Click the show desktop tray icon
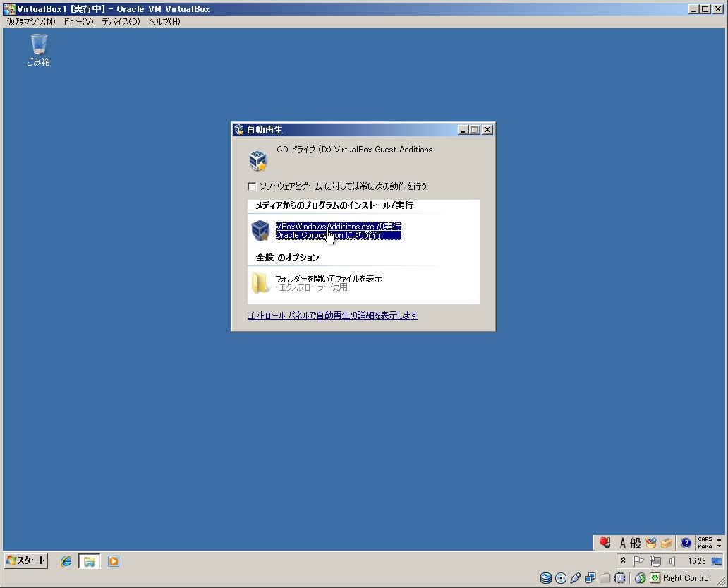The height and width of the screenshot is (588, 728). pyautogui.click(x=717, y=561)
